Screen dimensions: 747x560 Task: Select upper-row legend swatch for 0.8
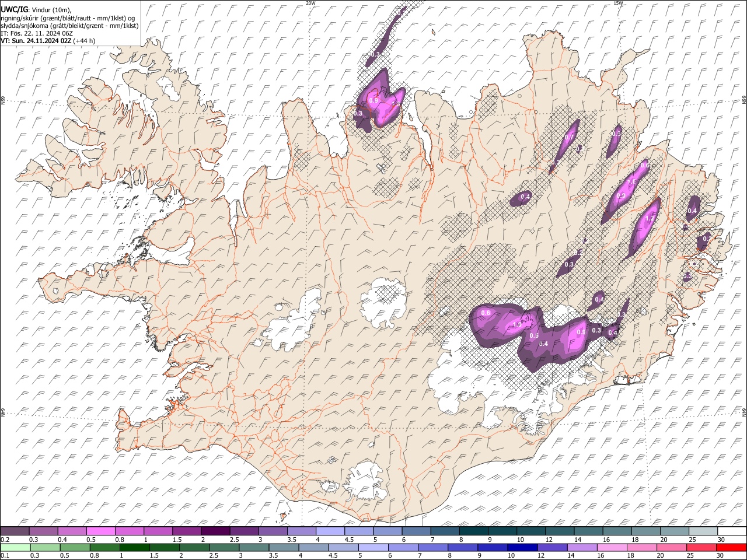(129, 531)
